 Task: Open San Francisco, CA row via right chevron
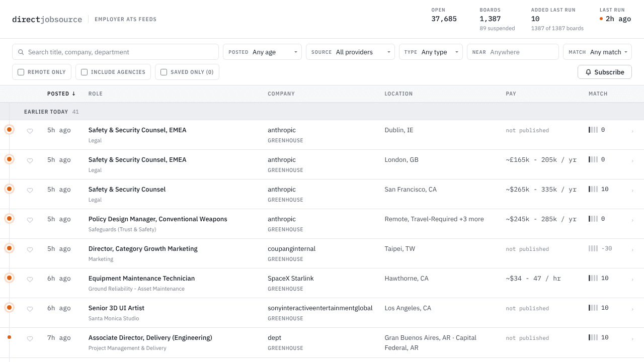632,191
